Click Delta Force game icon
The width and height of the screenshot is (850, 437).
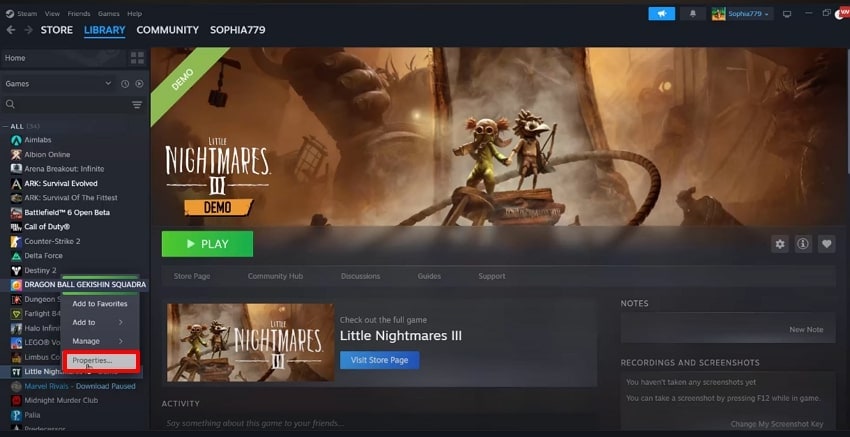coord(16,255)
